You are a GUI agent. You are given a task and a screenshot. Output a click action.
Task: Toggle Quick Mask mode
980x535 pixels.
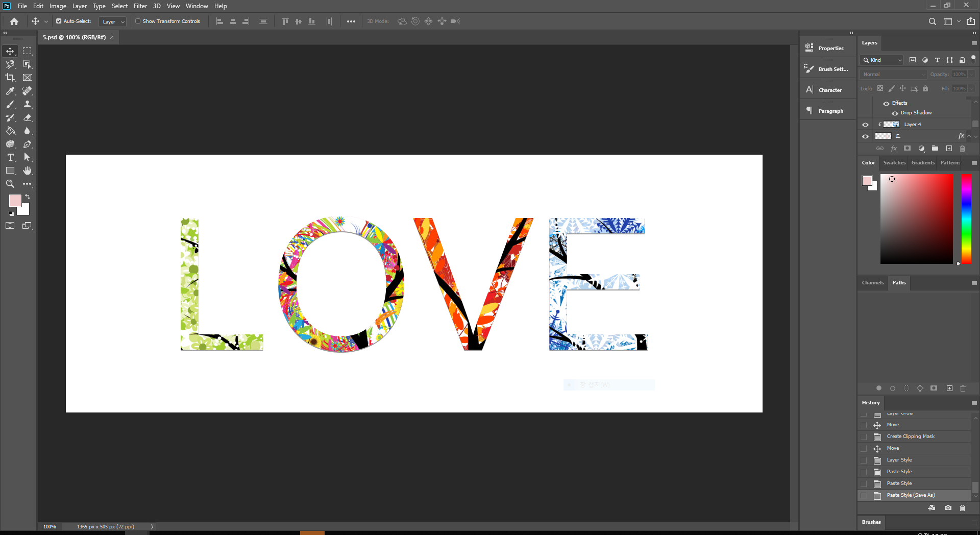click(10, 226)
